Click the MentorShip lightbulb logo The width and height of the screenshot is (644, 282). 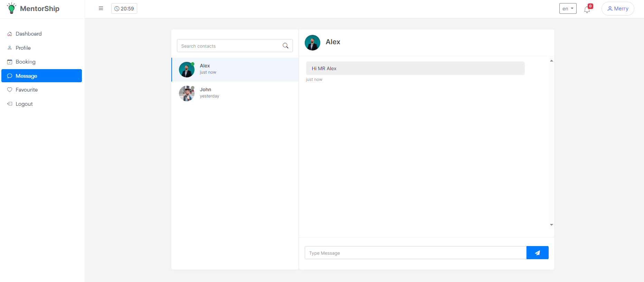[11, 8]
